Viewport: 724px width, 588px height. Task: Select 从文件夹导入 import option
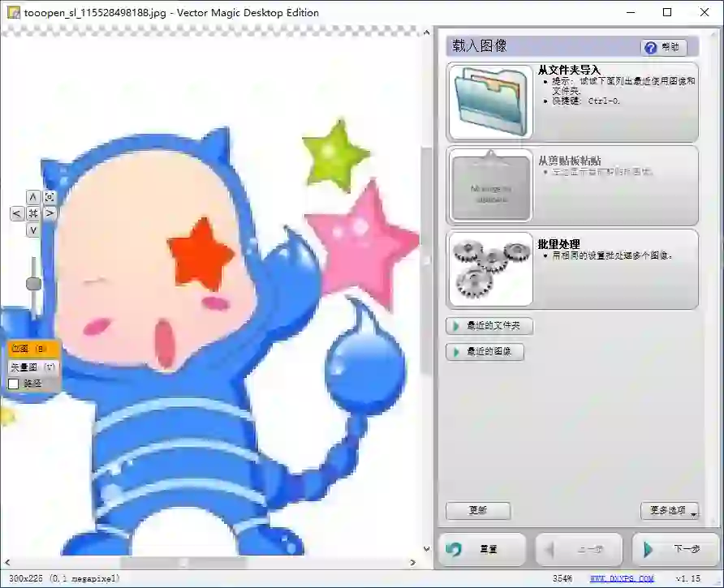pyautogui.click(x=572, y=102)
